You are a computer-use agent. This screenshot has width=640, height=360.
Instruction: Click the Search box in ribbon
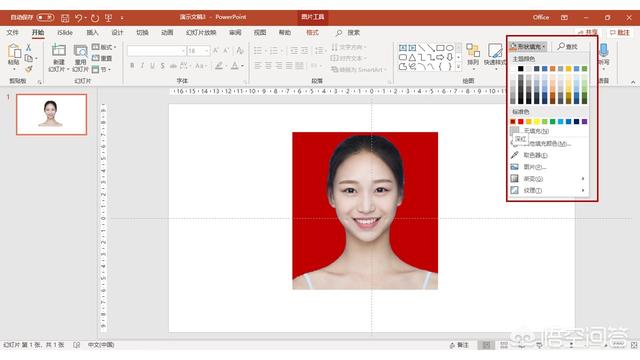[x=348, y=33]
